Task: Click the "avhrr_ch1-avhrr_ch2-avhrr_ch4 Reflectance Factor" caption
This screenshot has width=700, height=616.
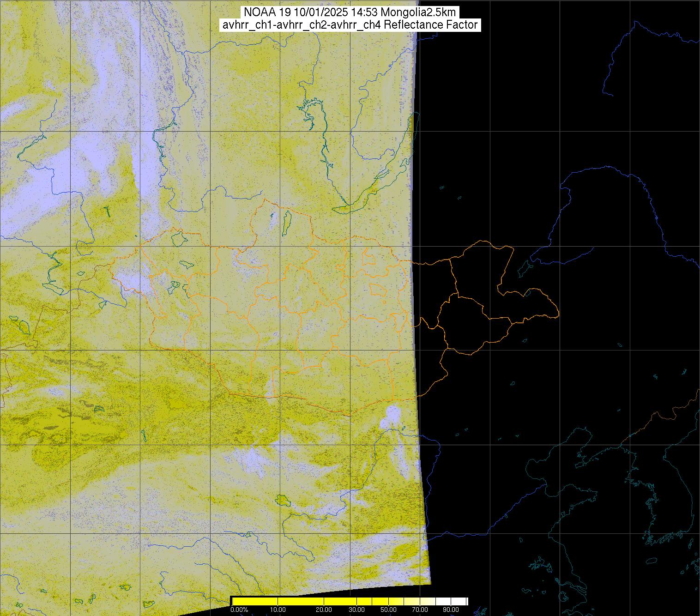Action: (x=350, y=25)
